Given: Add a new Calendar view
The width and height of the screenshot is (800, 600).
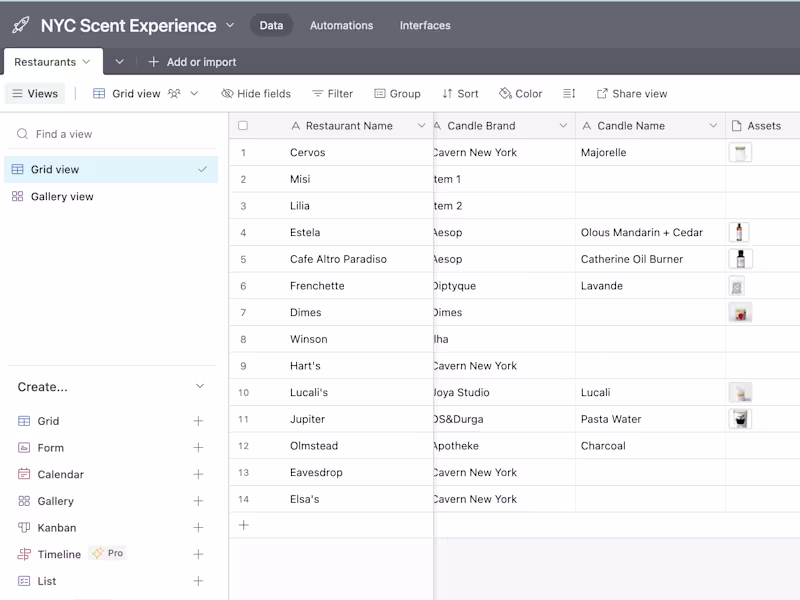Looking at the screenshot, I should pyautogui.click(x=198, y=474).
